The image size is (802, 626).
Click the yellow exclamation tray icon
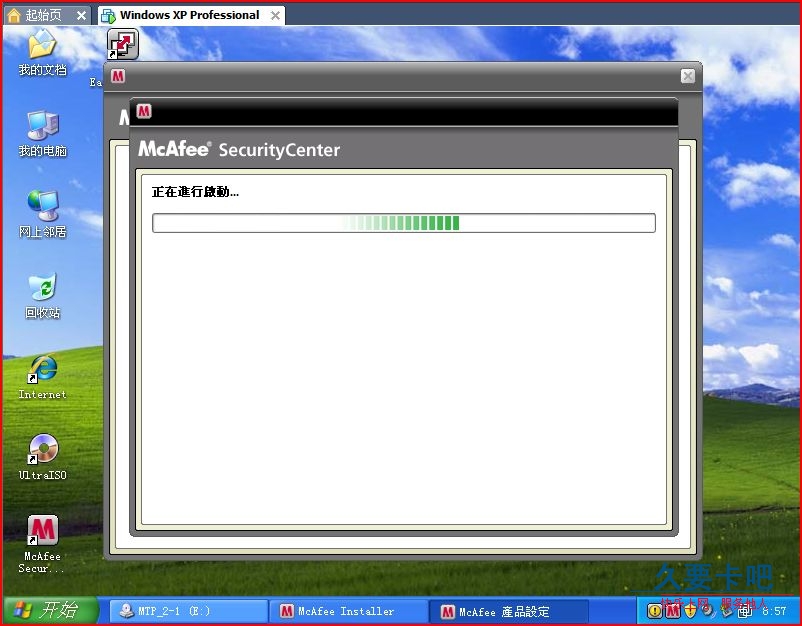click(x=654, y=611)
